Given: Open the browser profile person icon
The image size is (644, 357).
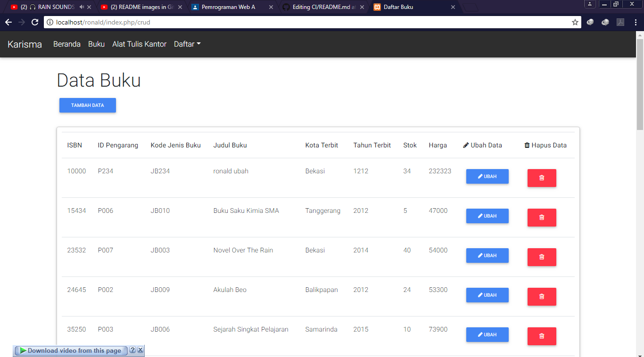Looking at the screenshot, I should click(590, 4).
